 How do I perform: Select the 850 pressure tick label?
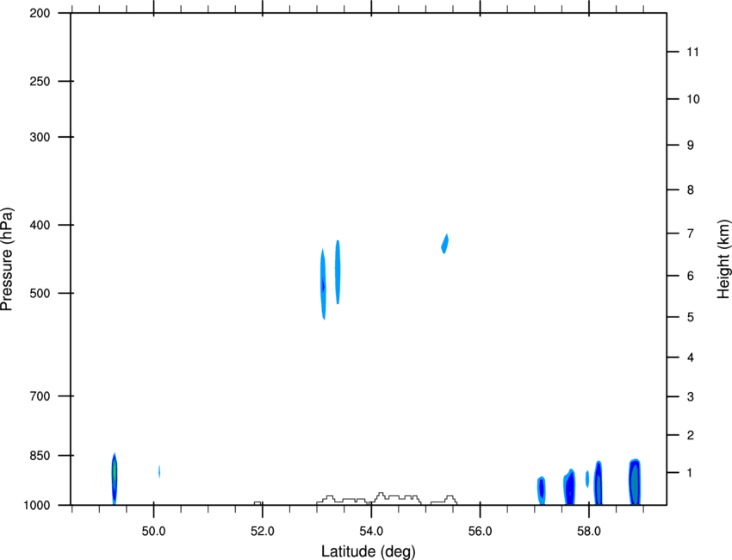[40, 455]
